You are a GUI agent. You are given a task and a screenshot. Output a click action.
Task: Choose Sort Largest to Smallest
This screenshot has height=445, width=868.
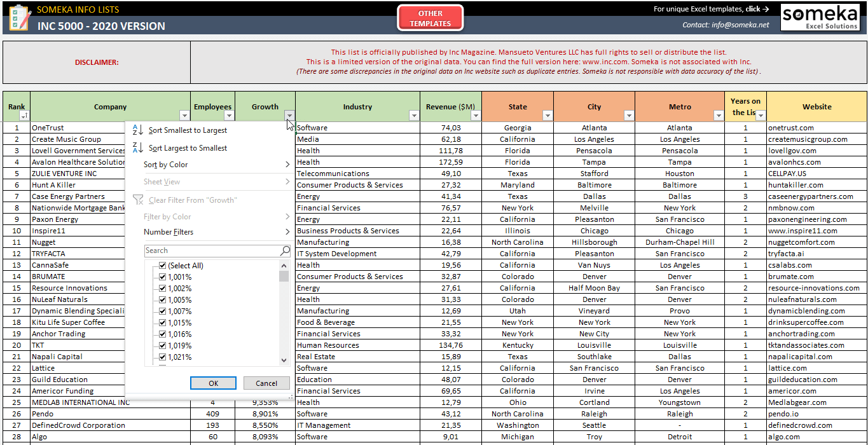210,148
